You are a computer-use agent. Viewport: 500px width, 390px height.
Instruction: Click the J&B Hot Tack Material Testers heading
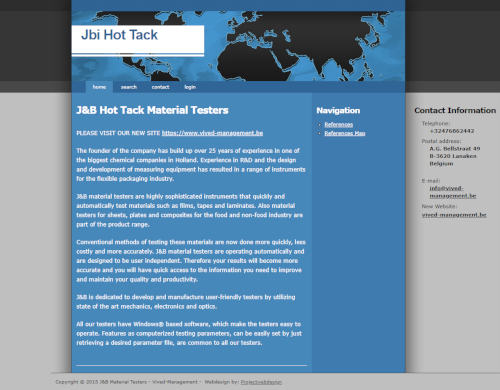point(152,110)
